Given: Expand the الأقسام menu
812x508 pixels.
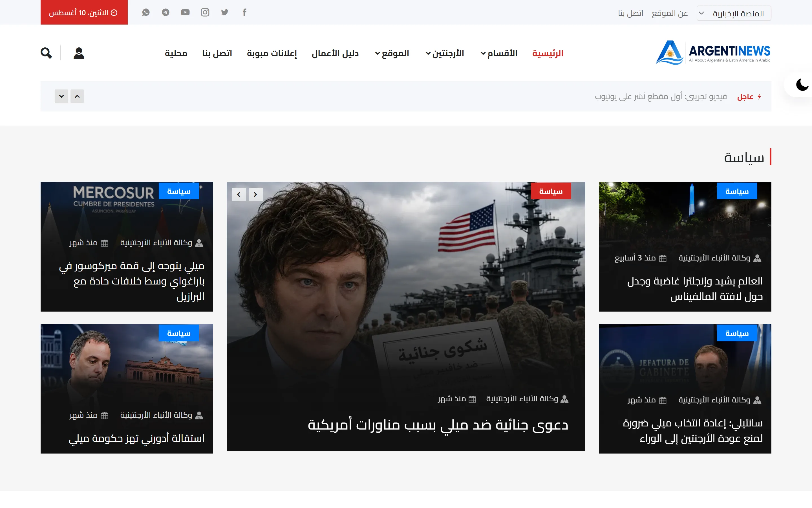Looking at the screenshot, I should point(499,53).
